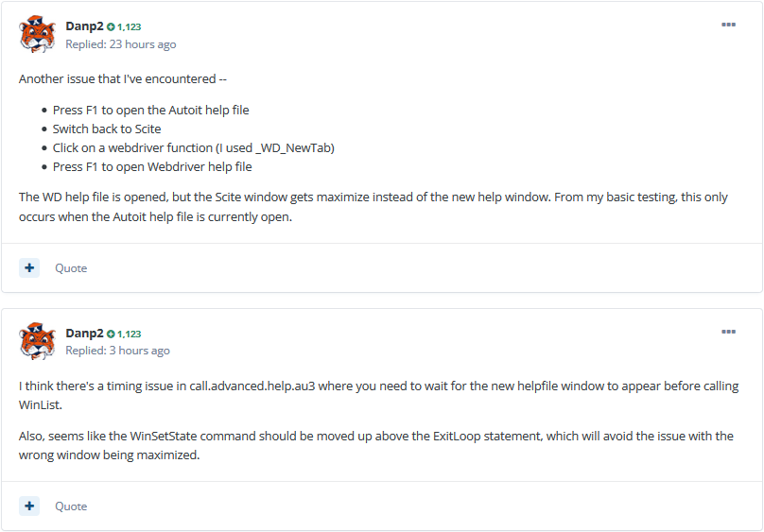The image size is (764, 532).
Task: Click the 1,123 reputation count in the first post
Action: pyautogui.click(x=130, y=27)
